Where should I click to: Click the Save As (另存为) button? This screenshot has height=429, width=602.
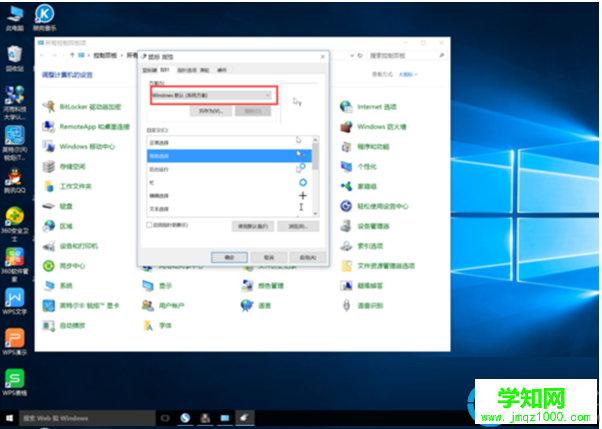click(211, 111)
